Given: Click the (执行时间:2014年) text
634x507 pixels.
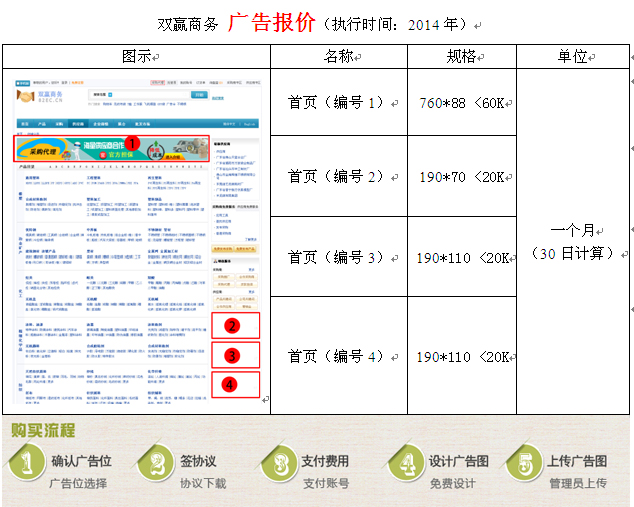Looking at the screenshot, I should [395, 24].
